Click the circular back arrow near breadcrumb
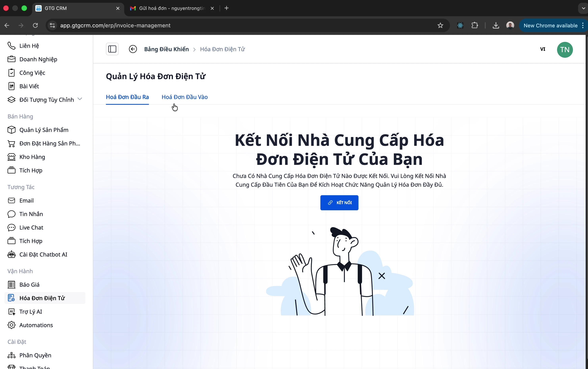 tap(133, 49)
